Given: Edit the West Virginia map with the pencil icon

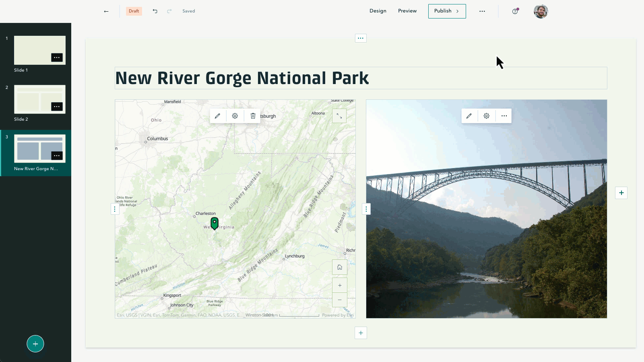Looking at the screenshot, I should click(217, 116).
